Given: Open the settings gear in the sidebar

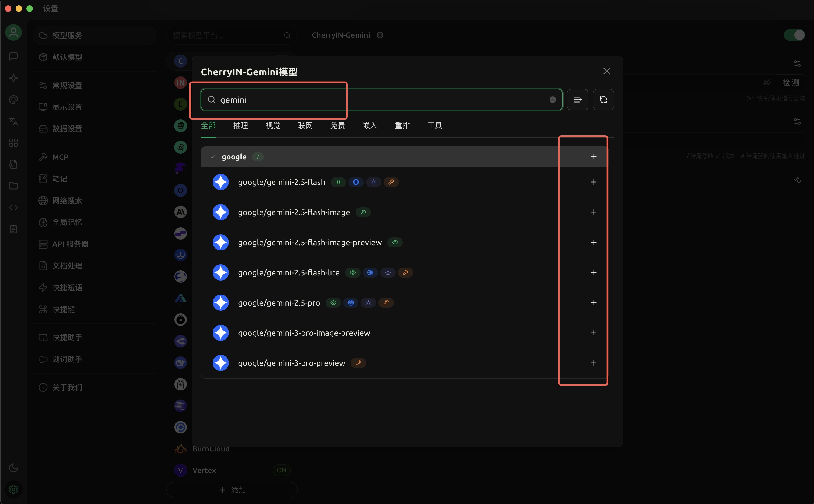Looking at the screenshot, I should point(13,489).
